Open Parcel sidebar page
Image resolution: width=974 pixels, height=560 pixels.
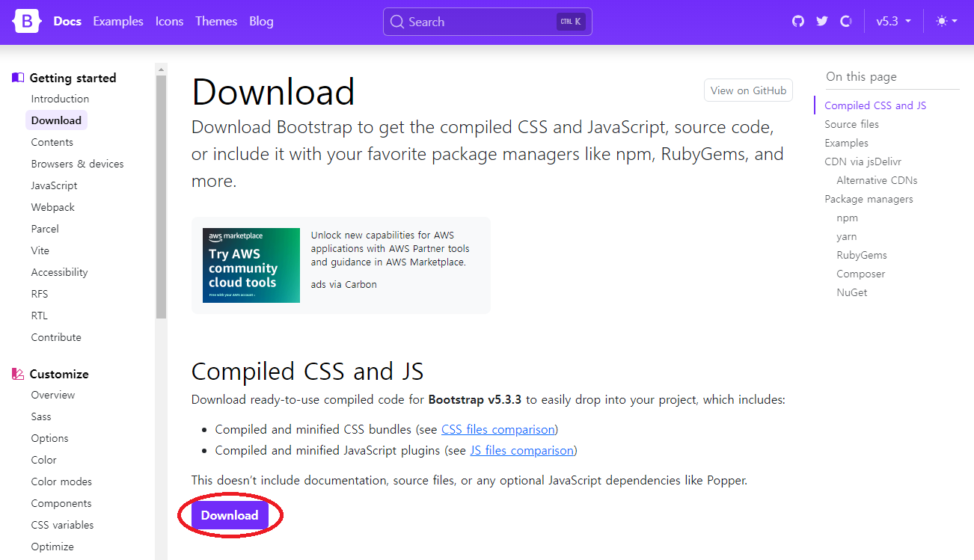coord(45,229)
